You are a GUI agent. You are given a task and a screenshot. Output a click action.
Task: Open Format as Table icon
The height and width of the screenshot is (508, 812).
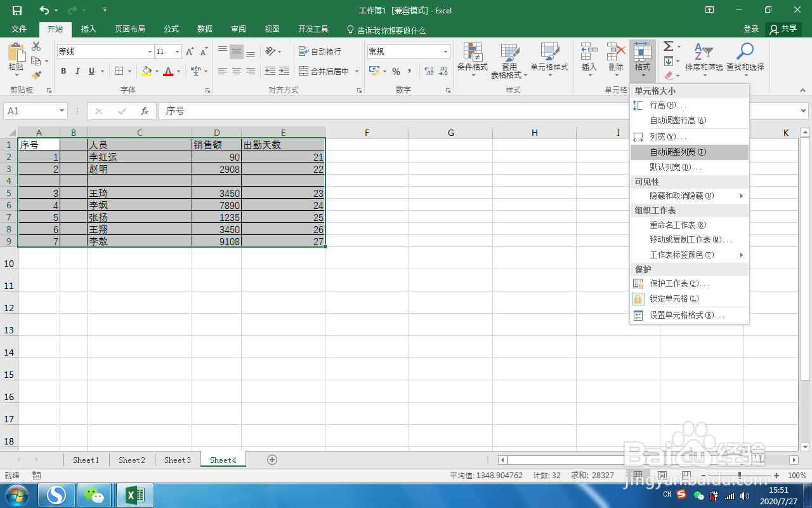tap(509, 53)
